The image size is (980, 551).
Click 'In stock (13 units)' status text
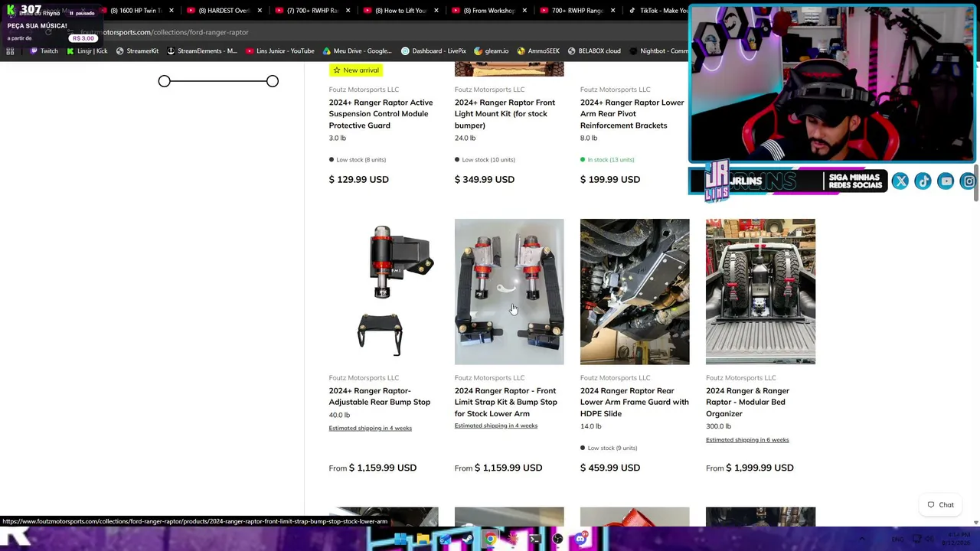click(x=611, y=160)
